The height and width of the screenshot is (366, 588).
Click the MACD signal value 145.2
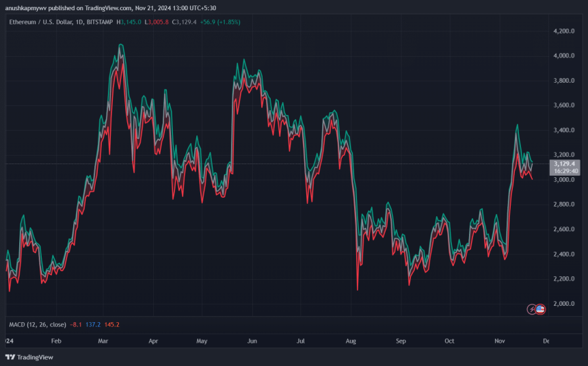pos(111,324)
